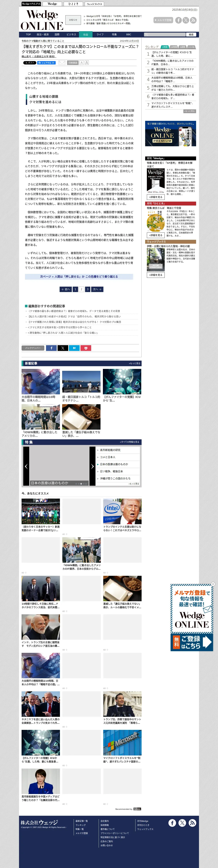This screenshot has width=218, height=868.
Task: Open the 次ページ link about 人間は押し戻せるか
Action: pos(79,277)
